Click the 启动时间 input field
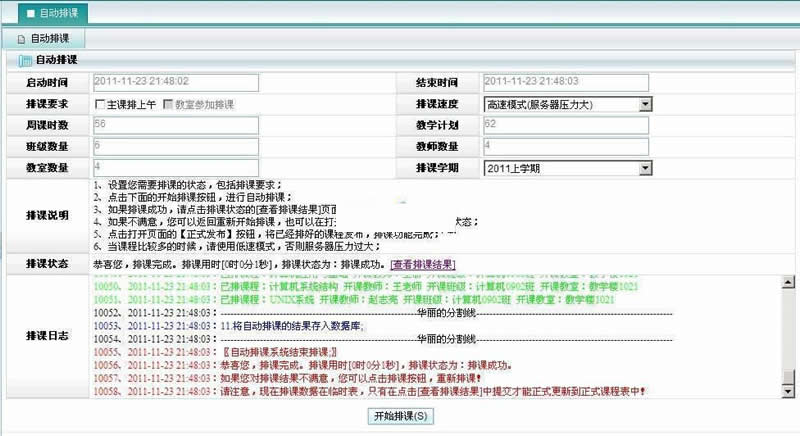Screen dimensions: 800x436 click(175, 82)
